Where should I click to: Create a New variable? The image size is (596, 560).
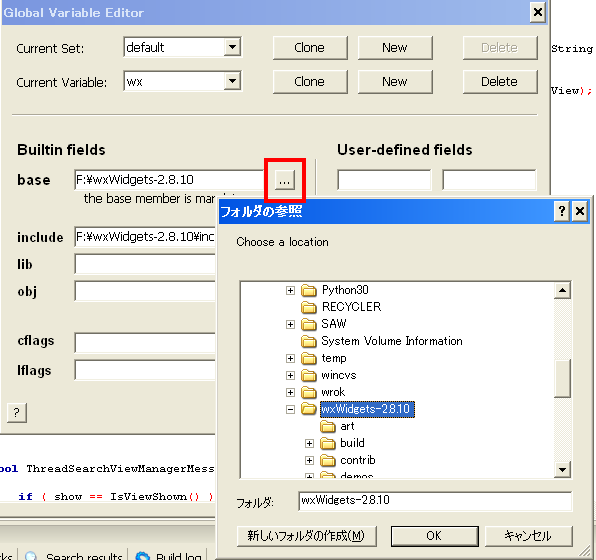pos(395,82)
